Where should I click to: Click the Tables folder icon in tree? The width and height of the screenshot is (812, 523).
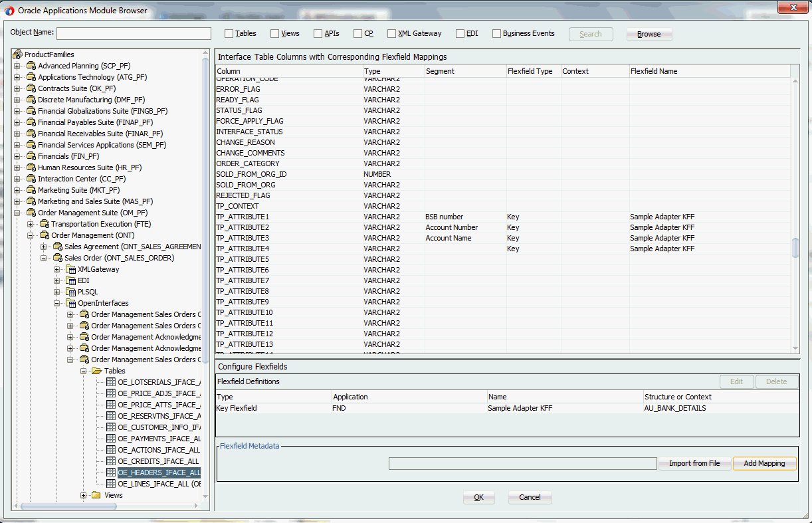point(96,371)
